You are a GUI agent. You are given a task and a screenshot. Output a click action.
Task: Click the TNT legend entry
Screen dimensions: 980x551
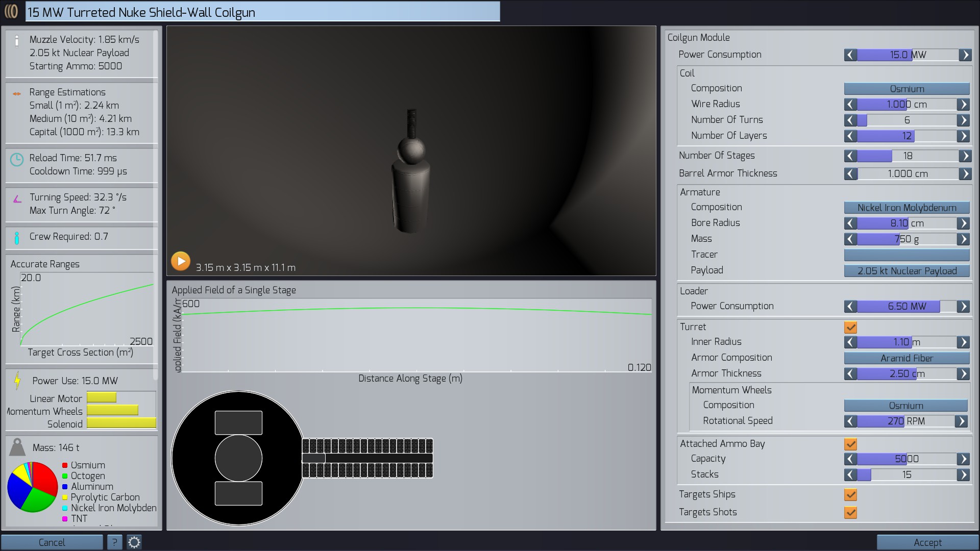coord(75,518)
